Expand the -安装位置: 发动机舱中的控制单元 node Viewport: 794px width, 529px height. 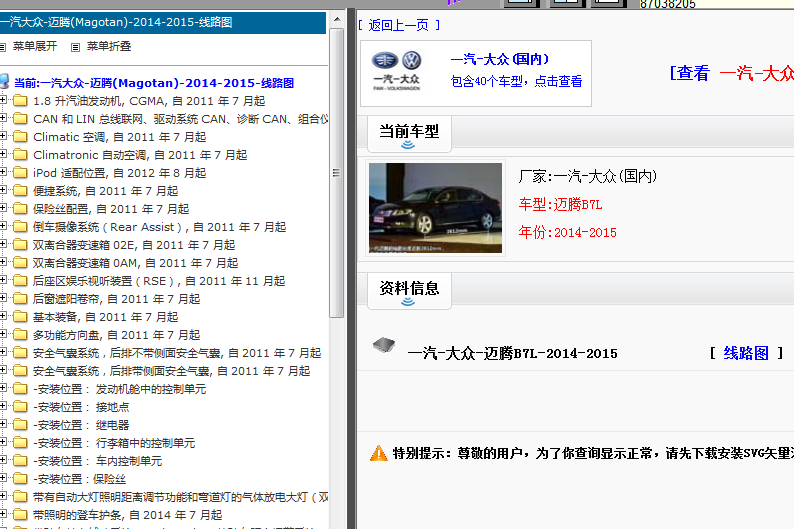click(x=3, y=388)
